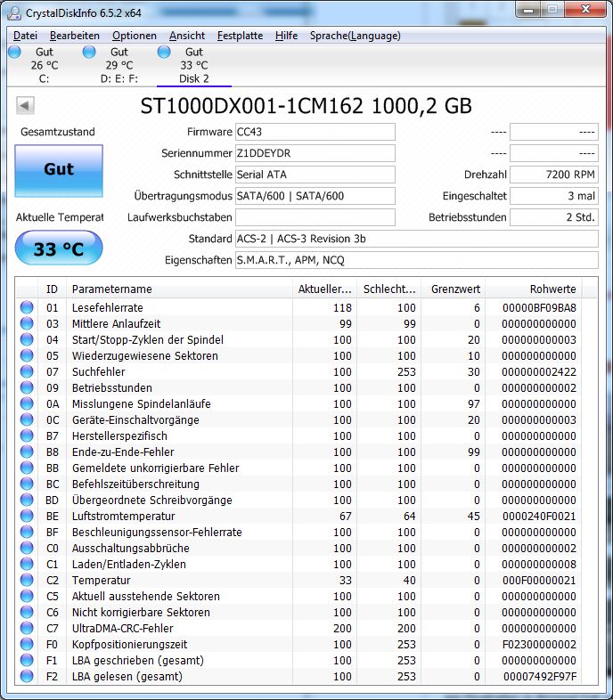Screen dimensions: 613x700
Task: Select the D: E: F: drive tab label
Action: (119, 79)
